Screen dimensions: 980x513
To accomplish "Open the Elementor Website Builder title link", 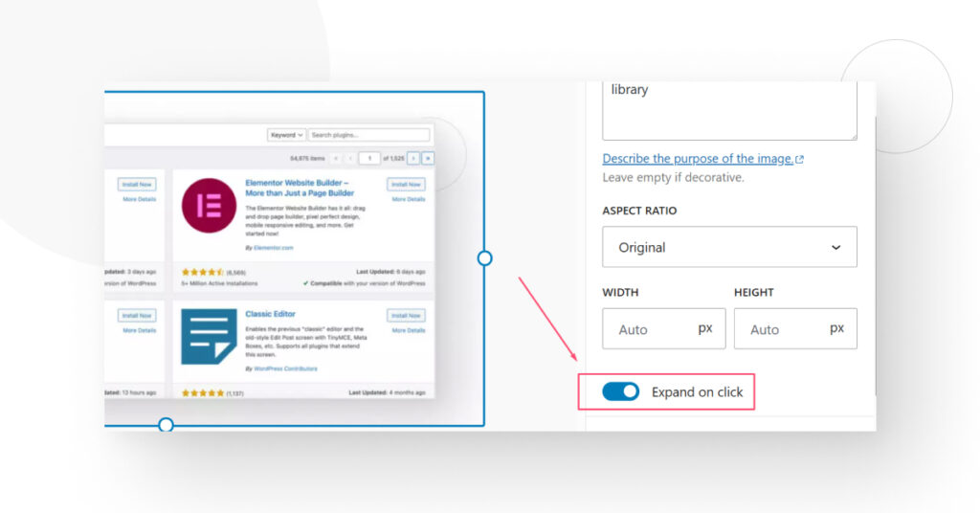I will click(x=300, y=189).
